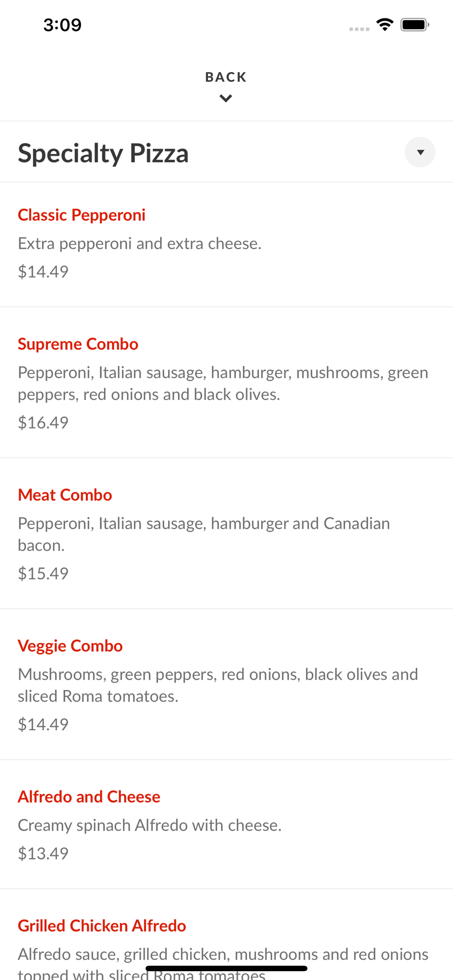Select the Veggie Combo title

pyautogui.click(x=70, y=646)
